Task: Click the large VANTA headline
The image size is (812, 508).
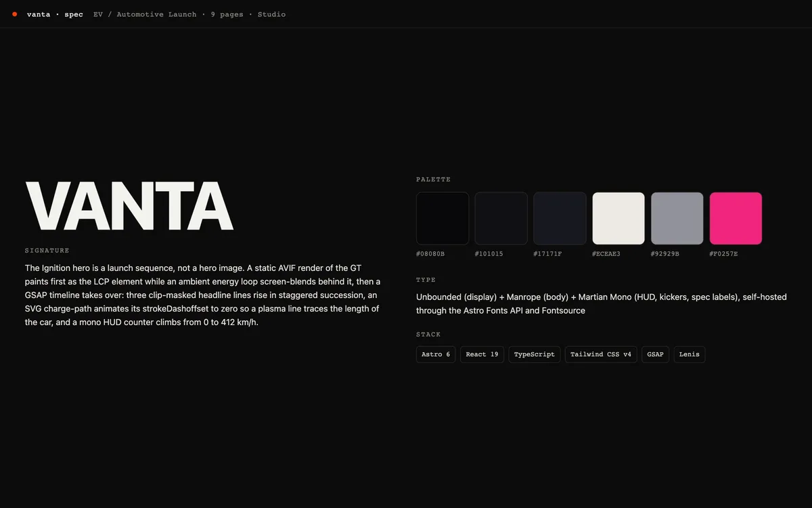Action: click(x=129, y=207)
